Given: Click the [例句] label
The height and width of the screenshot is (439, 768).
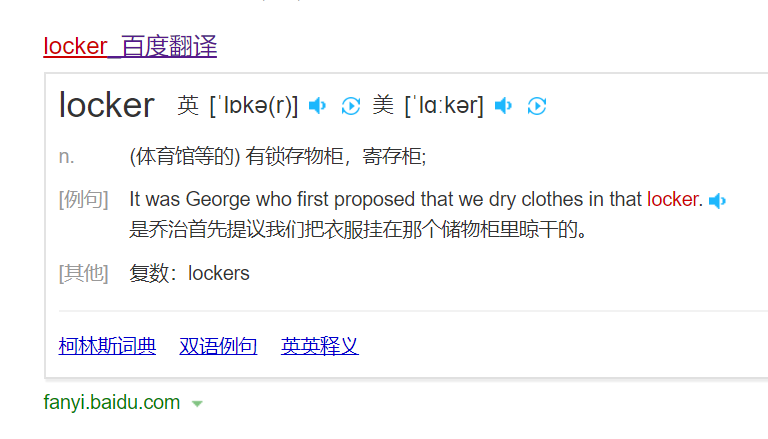Looking at the screenshot, I should click(x=84, y=199).
